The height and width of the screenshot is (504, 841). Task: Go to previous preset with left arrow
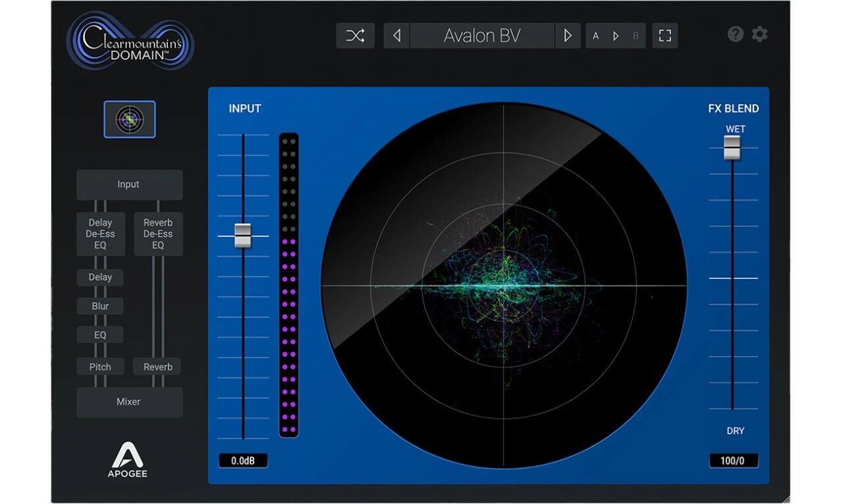point(396,36)
